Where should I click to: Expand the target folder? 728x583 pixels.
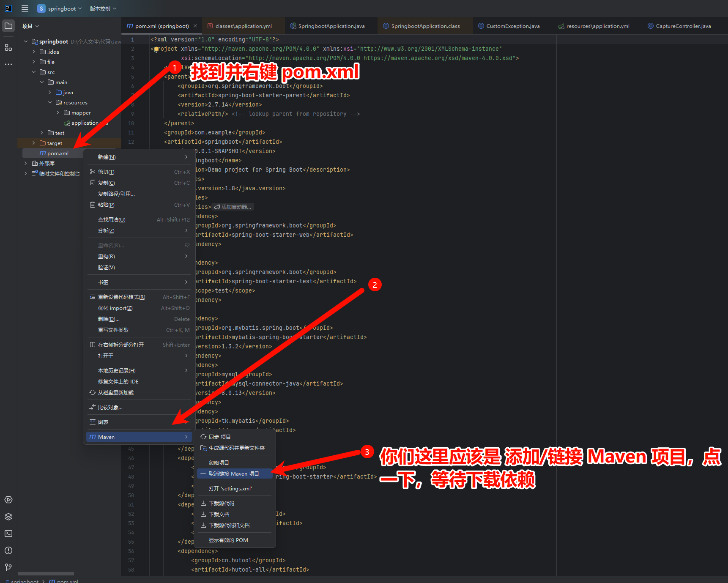[x=34, y=143]
